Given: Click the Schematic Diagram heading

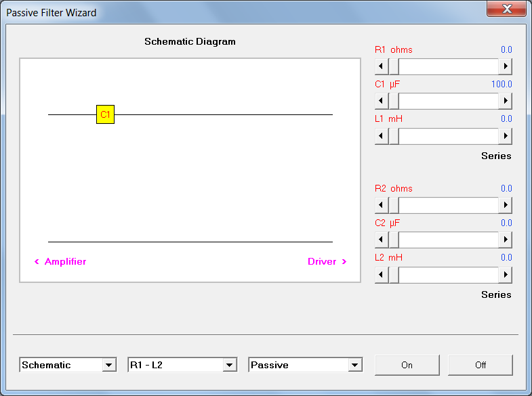Looking at the screenshot, I should [x=190, y=42].
